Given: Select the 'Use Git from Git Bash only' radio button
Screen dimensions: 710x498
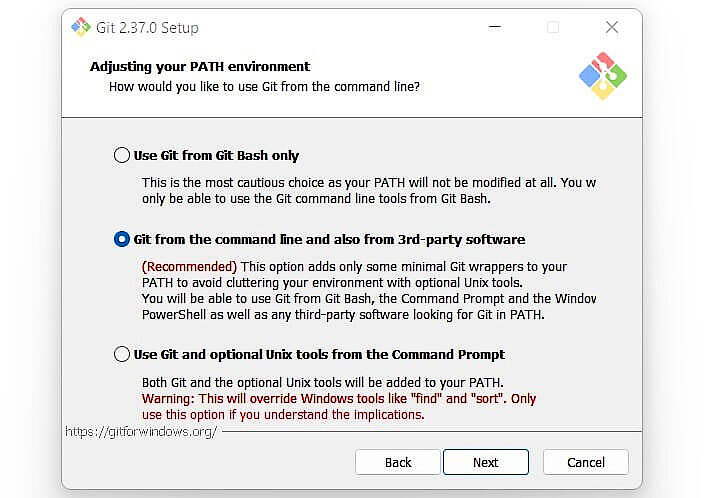Looking at the screenshot, I should tap(122, 155).
